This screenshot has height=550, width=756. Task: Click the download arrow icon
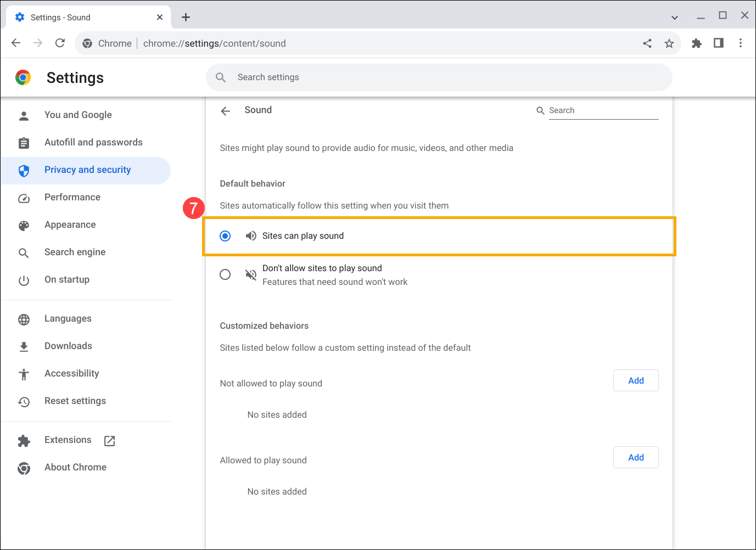(24, 347)
